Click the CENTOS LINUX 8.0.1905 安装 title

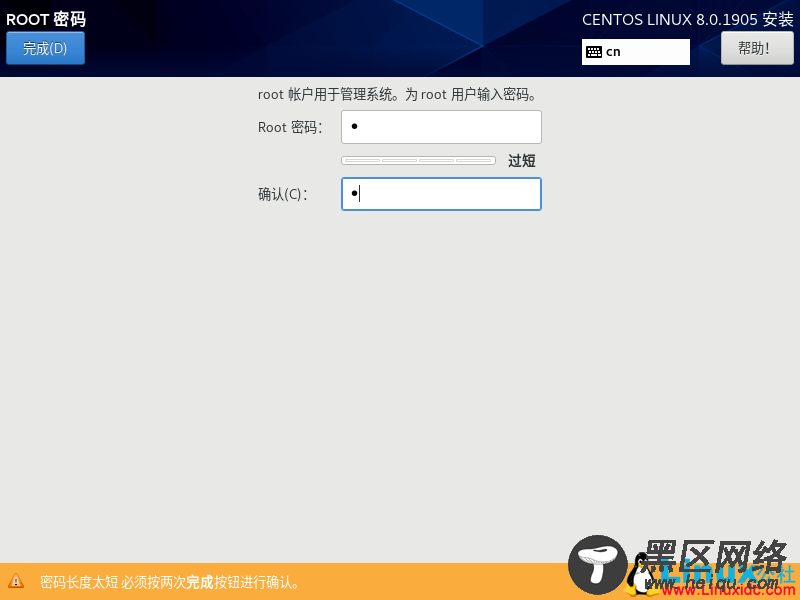pyautogui.click(x=688, y=20)
